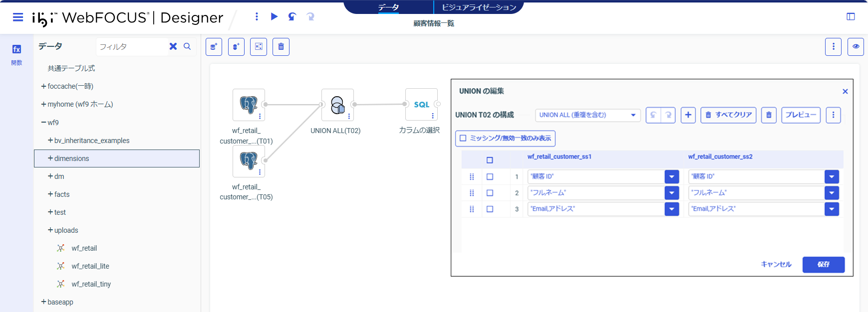
Task: Enable the missing/invalid matches only checkbox
Action: click(x=463, y=138)
